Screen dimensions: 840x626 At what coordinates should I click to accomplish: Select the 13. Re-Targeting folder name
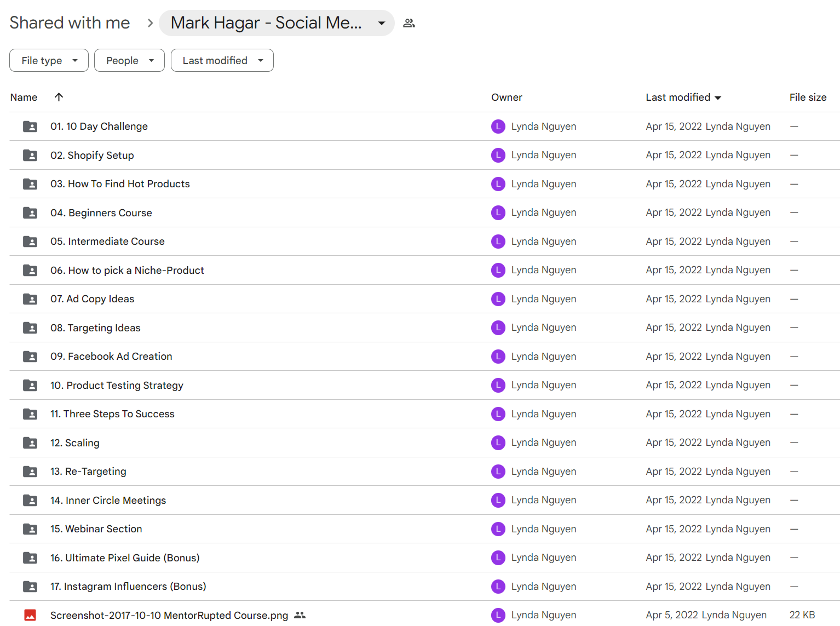pyautogui.click(x=88, y=472)
